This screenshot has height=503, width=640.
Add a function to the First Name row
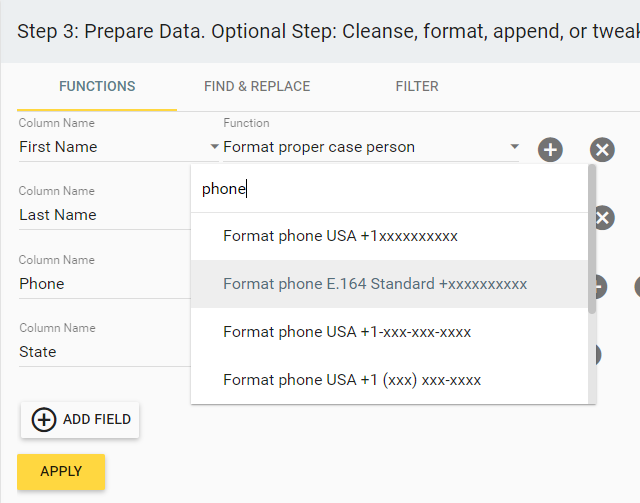(x=550, y=150)
